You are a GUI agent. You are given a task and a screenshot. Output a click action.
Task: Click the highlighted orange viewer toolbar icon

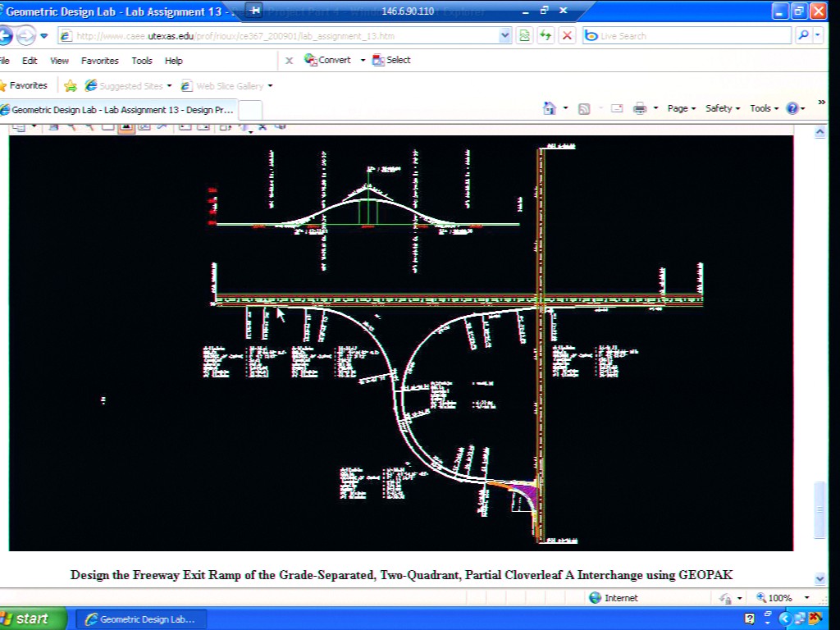(126, 127)
